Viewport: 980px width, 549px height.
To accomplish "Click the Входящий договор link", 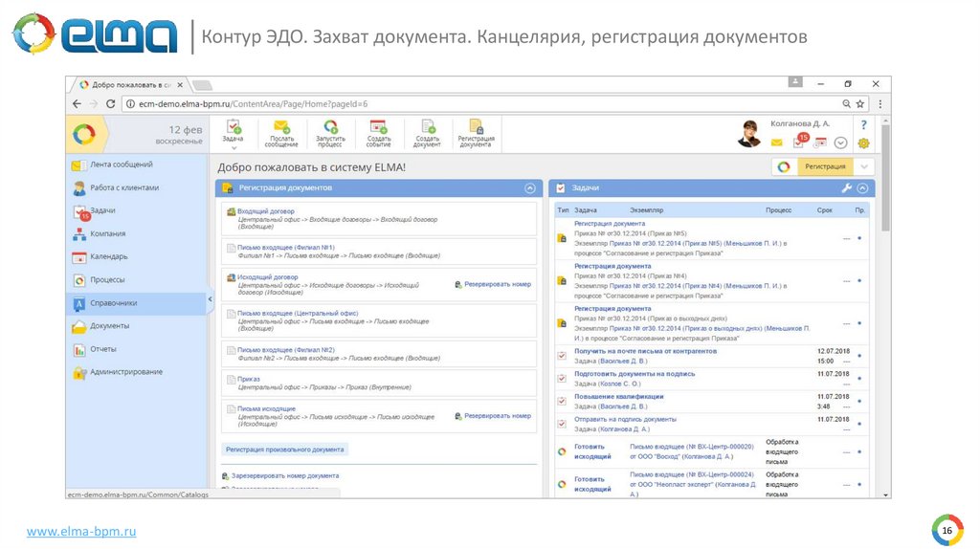I will (x=266, y=210).
